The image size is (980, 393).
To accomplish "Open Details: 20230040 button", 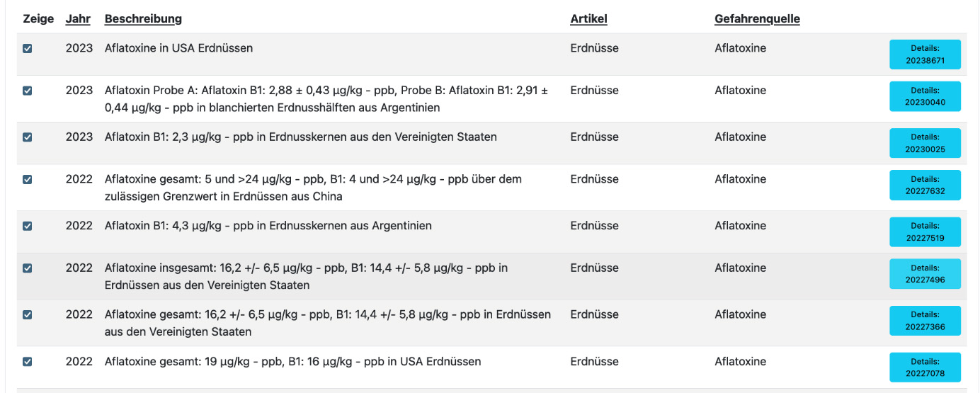I will [925, 96].
